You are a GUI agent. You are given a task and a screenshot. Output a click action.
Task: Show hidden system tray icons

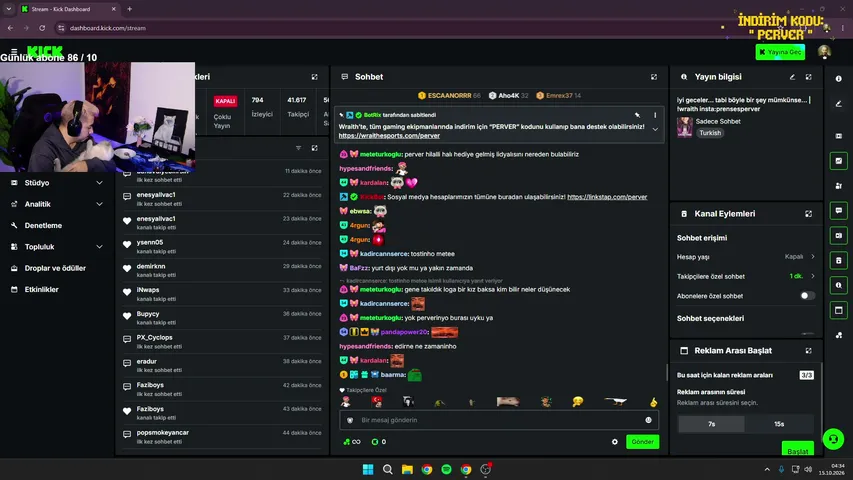[x=767, y=469]
